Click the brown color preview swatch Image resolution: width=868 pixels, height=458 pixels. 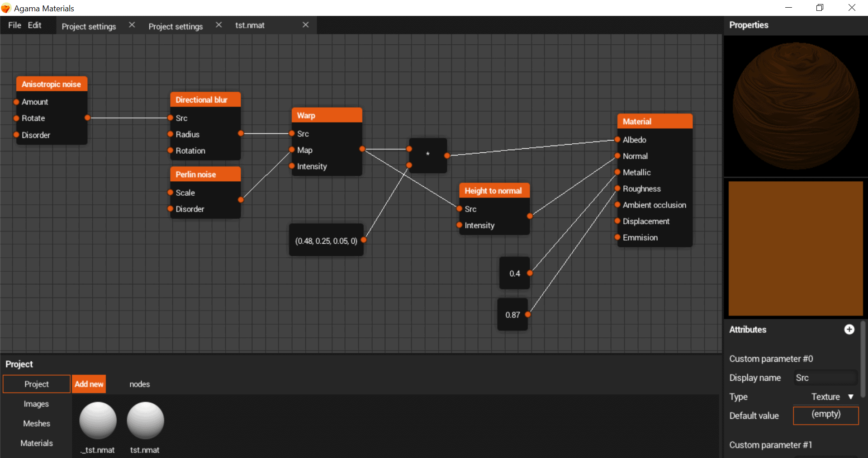pyautogui.click(x=795, y=248)
